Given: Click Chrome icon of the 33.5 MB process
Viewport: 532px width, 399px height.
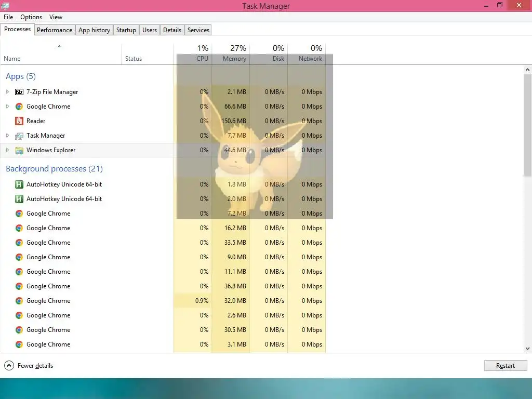Looking at the screenshot, I should point(19,243).
